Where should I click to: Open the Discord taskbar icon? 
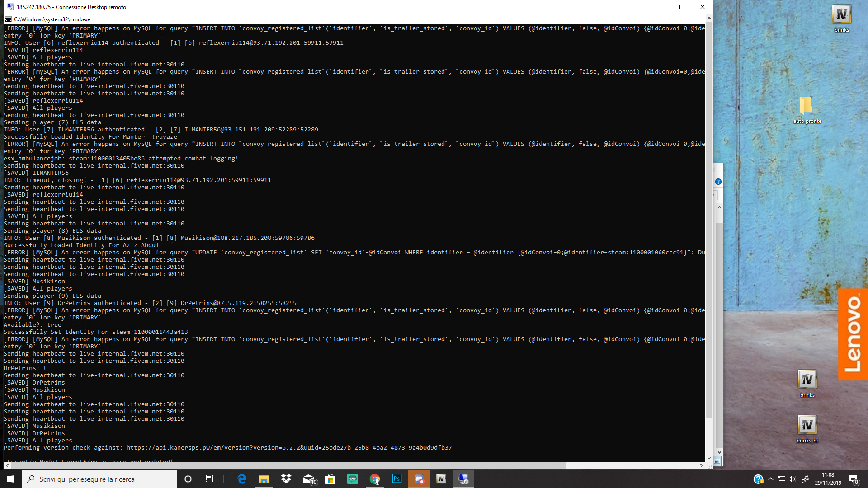[x=419, y=479]
